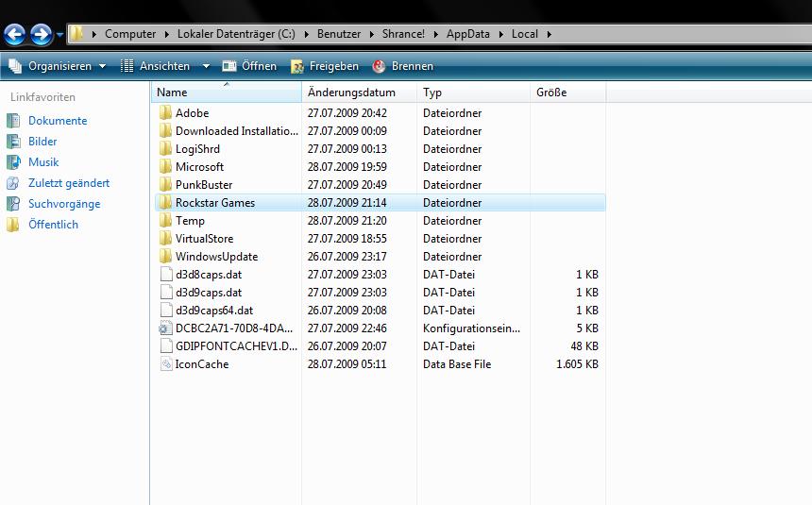The width and height of the screenshot is (812, 505).
Task: Open Dokumente in Linkfavoriten
Action: pyautogui.click(x=58, y=121)
